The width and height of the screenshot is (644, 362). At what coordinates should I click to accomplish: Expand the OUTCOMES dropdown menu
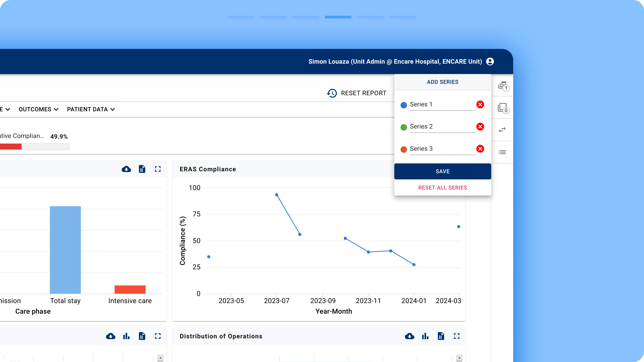[x=39, y=109]
